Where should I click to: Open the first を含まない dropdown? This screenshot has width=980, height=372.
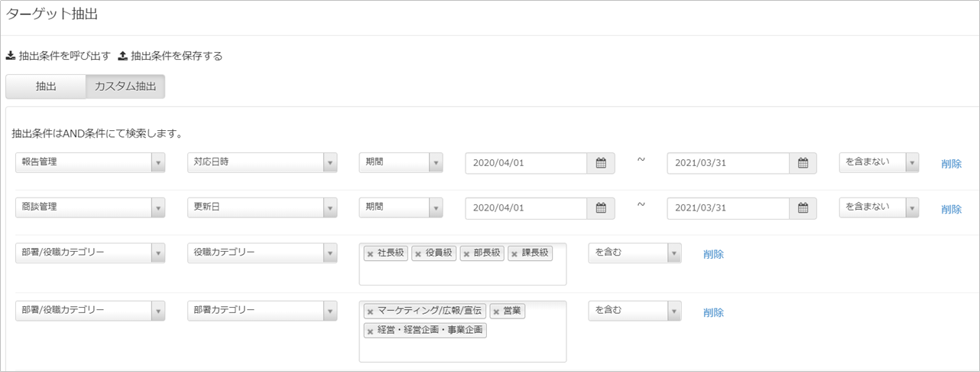point(878,162)
